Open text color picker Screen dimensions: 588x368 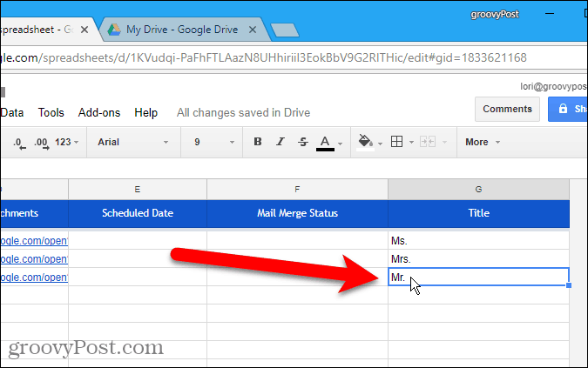(325, 143)
